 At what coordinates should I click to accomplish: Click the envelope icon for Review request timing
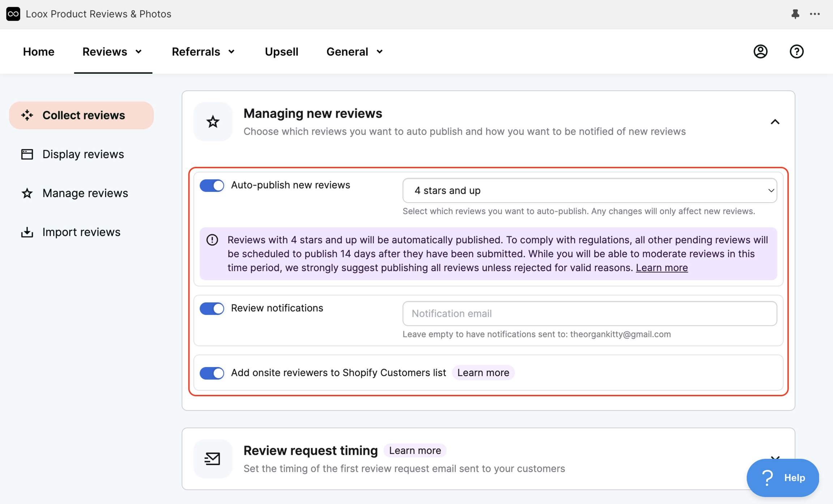coord(213,458)
